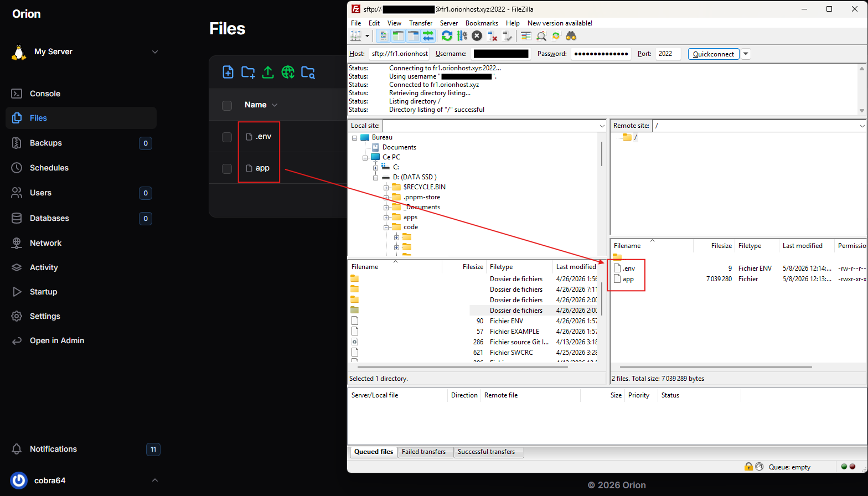Toggle synchronized browsing icon

(556, 36)
